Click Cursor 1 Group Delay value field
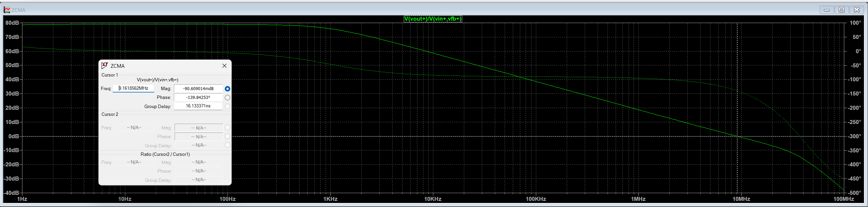The height and width of the screenshot is (207, 868). click(198, 106)
